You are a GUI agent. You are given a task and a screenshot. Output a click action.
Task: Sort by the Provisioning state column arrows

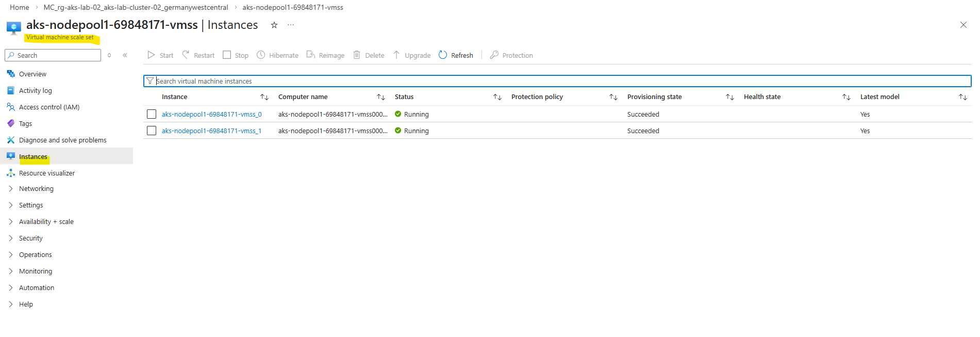tap(730, 97)
